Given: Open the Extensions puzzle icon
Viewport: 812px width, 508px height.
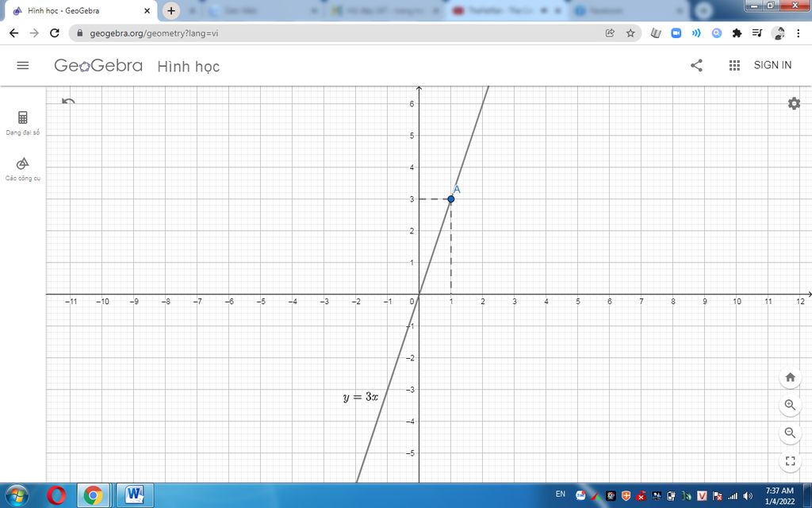Looking at the screenshot, I should (x=737, y=33).
